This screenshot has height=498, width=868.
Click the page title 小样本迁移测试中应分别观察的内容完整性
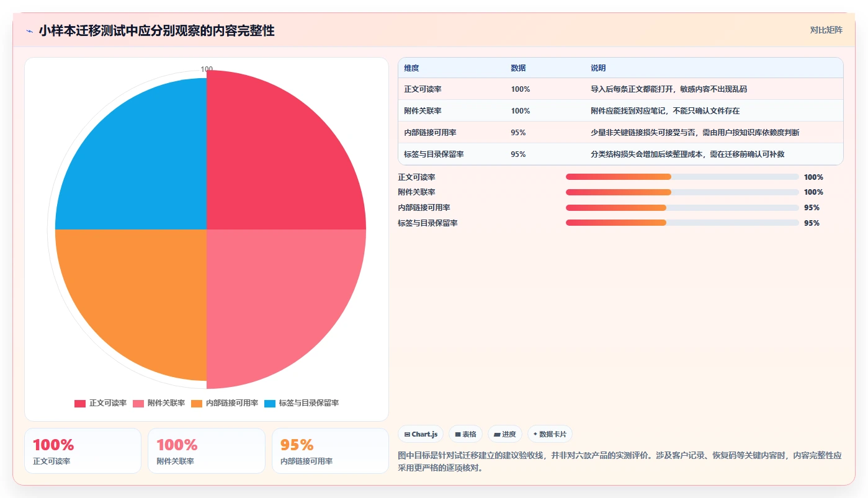pos(156,30)
